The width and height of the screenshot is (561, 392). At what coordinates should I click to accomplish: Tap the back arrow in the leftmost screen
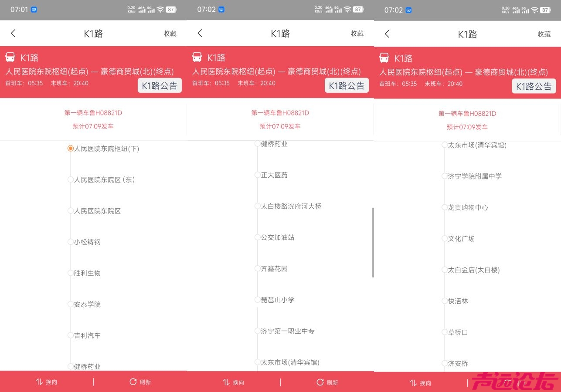pyautogui.click(x=13, y=34)
